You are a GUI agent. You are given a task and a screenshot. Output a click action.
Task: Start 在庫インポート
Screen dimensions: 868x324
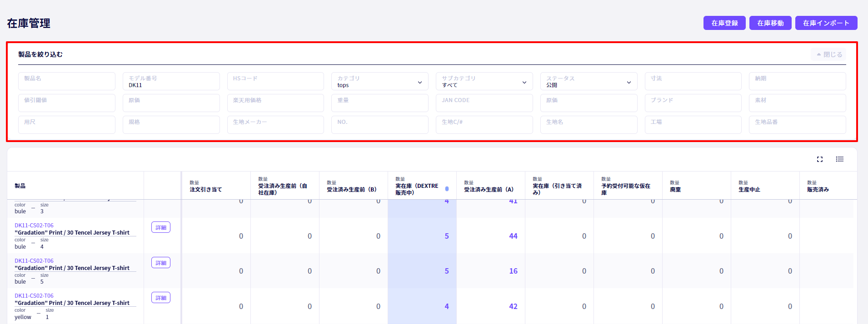[826, 23]
